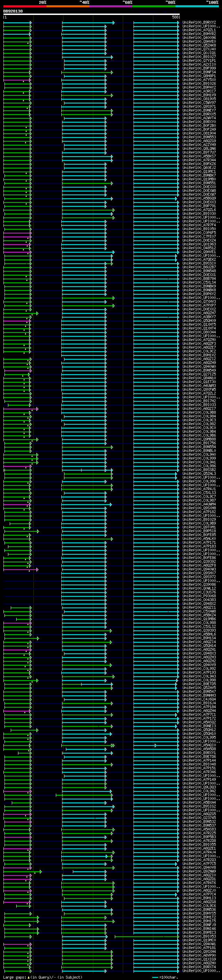The width and height of the screenshot is (222, 980).
Task: Open hit UniRef100_B9P6Y2
Action: click(x=199, y=294)
